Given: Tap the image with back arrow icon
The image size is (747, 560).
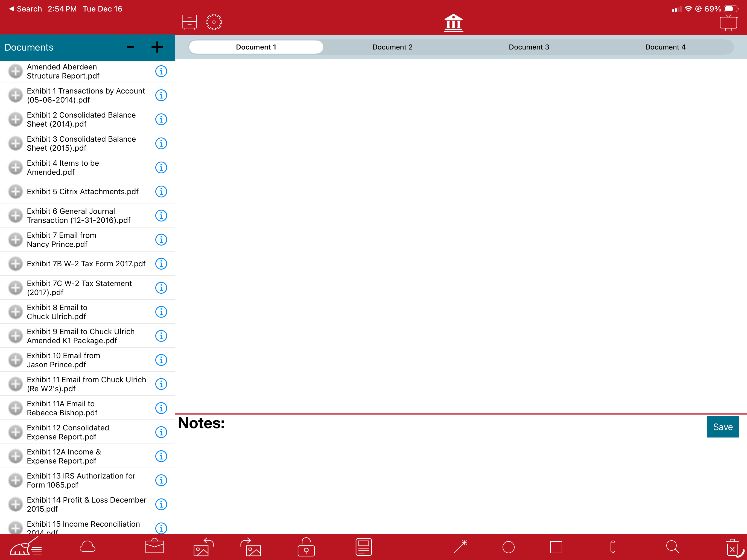Looking at the screenshot, I should point(203,547).
